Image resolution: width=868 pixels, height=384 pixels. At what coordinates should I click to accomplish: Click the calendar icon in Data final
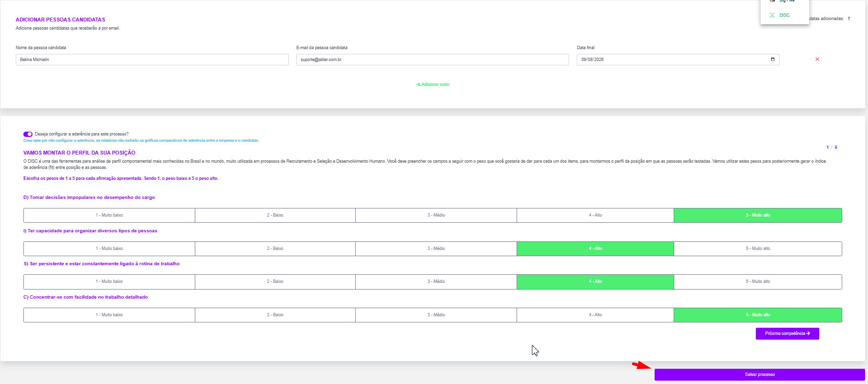[x=773, y=59]
